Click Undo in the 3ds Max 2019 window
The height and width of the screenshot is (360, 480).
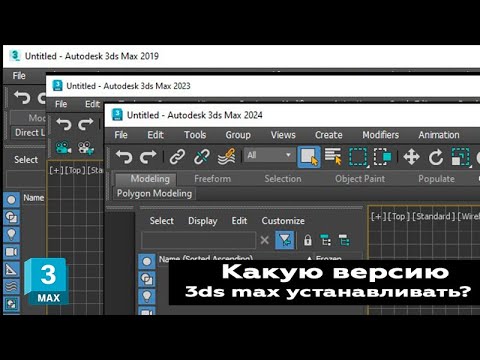[22, 98]
